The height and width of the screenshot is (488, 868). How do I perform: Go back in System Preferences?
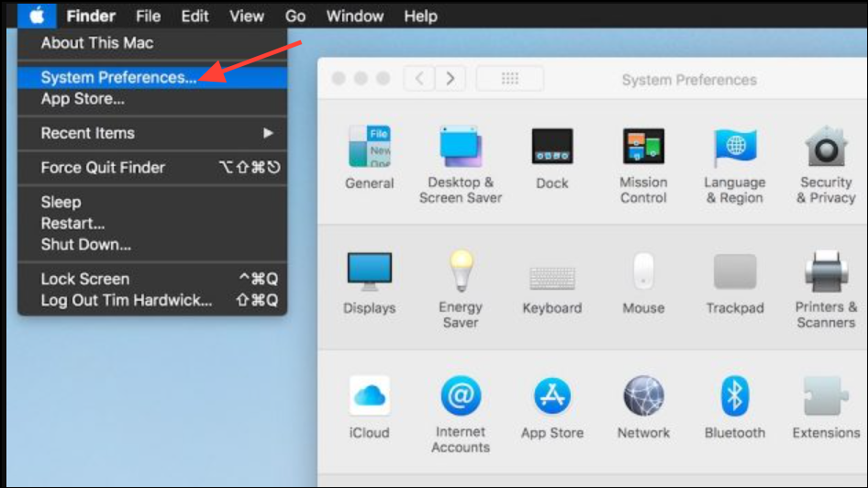[x=419, y=79]
